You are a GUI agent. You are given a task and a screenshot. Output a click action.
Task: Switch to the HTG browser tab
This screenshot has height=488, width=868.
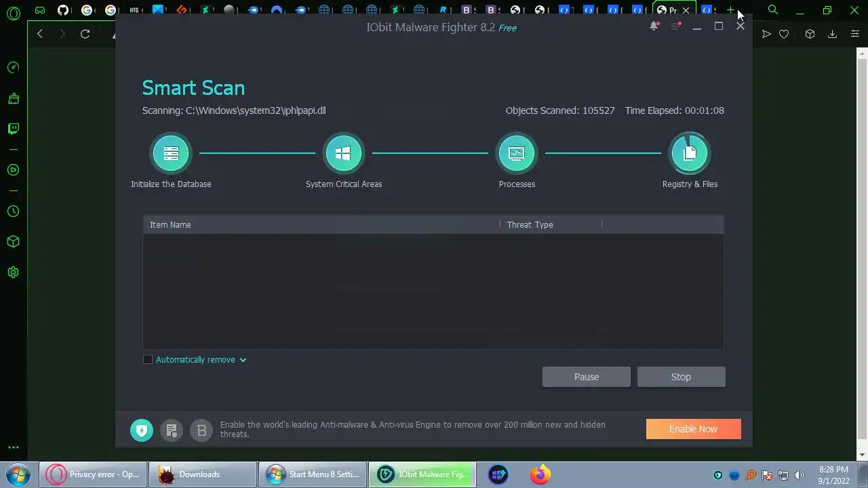click(x=134, y=10)
